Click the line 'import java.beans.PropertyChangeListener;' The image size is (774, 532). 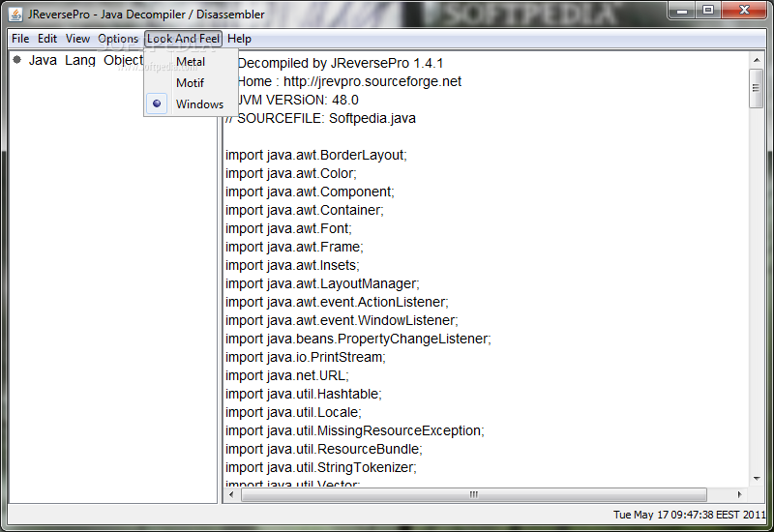(x=358, y=339)
